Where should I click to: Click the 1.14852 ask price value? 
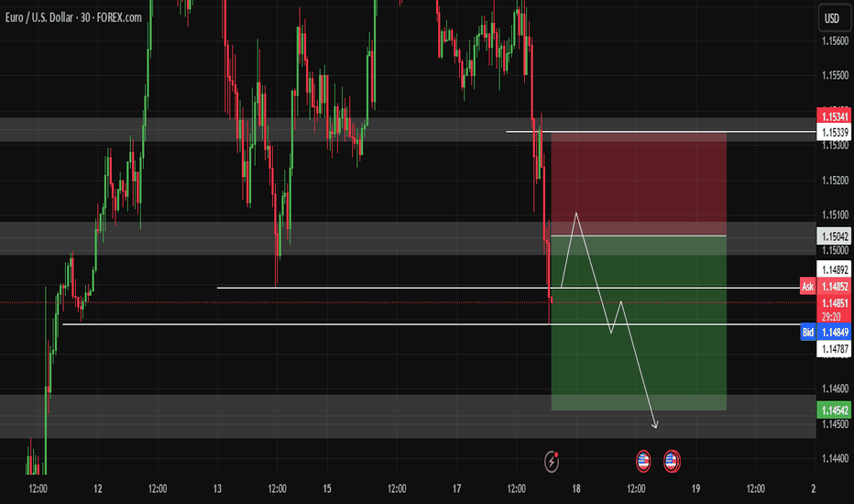[834, 287]
